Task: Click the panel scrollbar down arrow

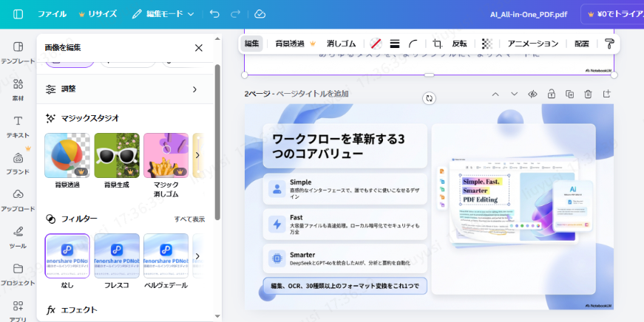Action: pyautogui.click(x=217, y=316)
